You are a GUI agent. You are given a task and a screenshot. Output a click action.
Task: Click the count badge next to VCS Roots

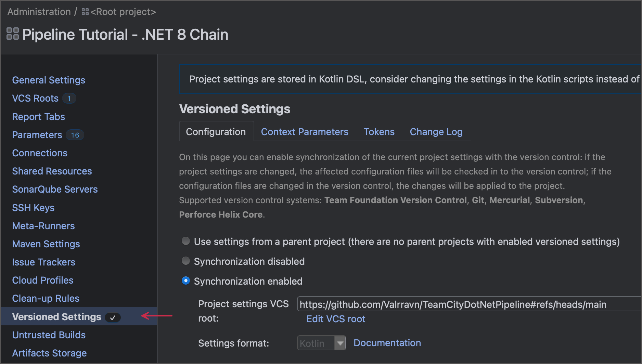pyautogui.click(x=69, y=99)
